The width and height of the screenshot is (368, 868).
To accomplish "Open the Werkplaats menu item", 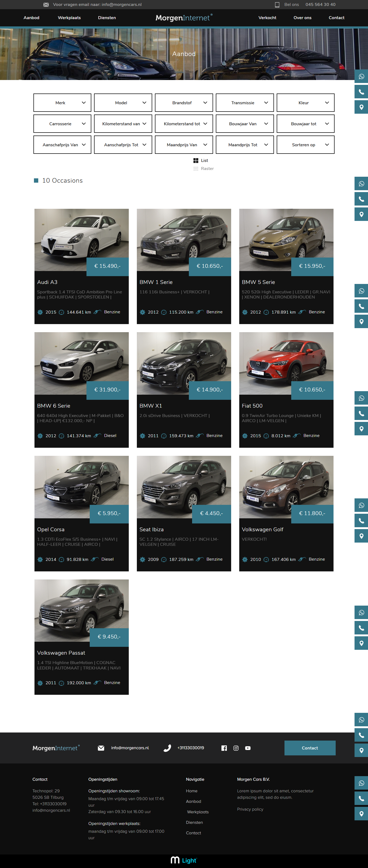I will pos(69,18).
